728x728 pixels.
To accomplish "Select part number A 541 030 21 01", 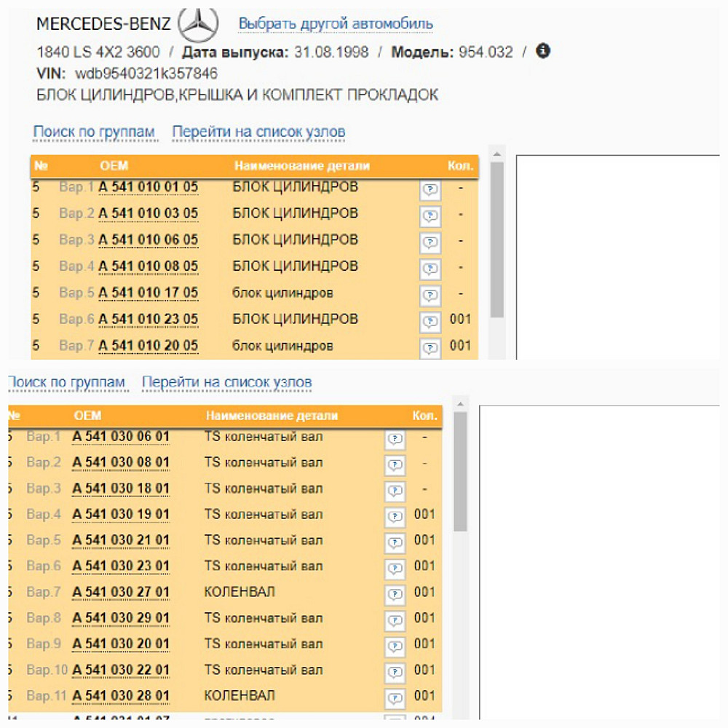I will coord(121,540).
